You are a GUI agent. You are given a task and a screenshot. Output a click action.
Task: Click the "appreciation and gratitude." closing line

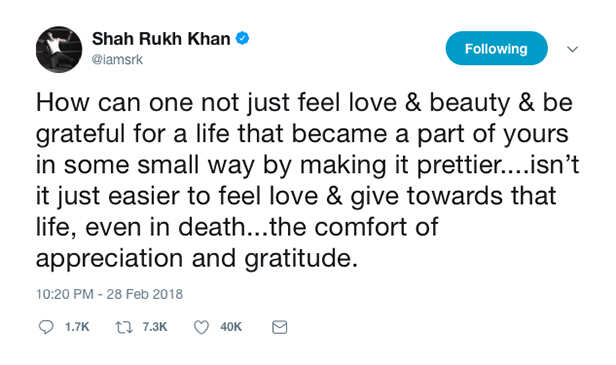[197, 259]
